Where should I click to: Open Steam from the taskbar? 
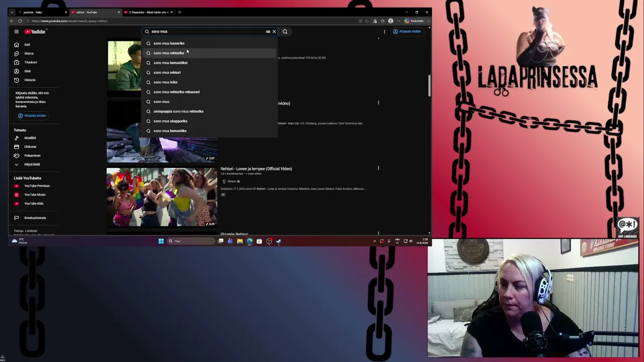279,241
